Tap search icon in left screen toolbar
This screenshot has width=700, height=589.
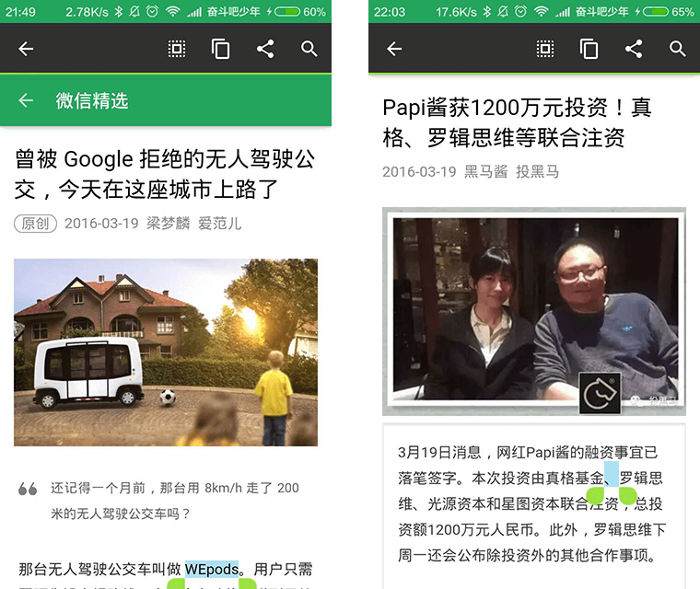(x=309, y=49)
